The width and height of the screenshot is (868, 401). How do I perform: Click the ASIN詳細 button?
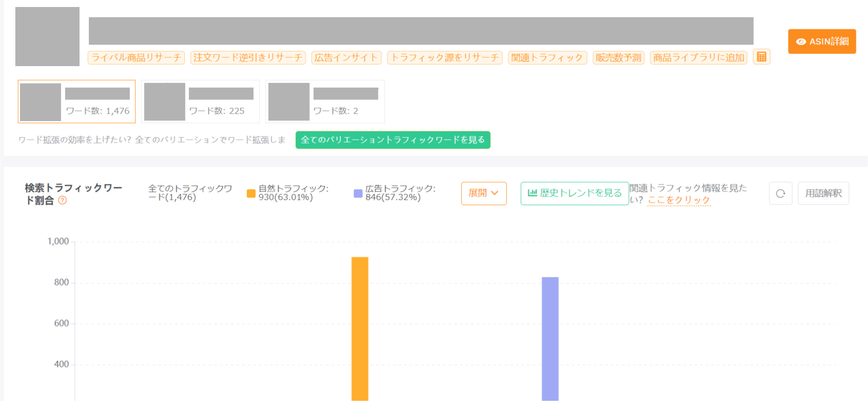click(821, 41)
